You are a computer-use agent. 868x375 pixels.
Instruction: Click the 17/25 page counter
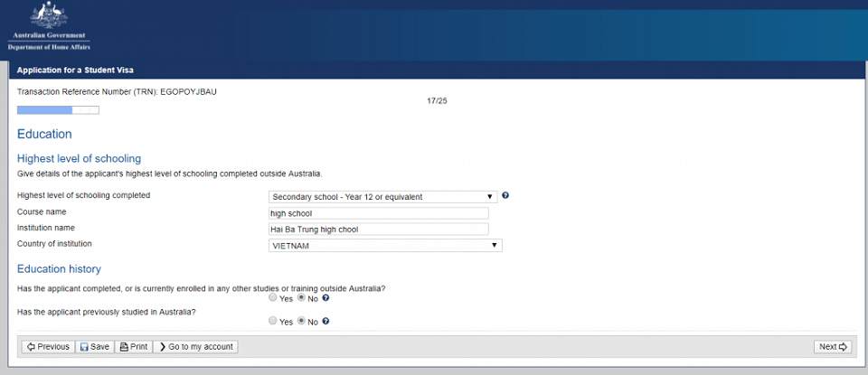pos(437,100)
